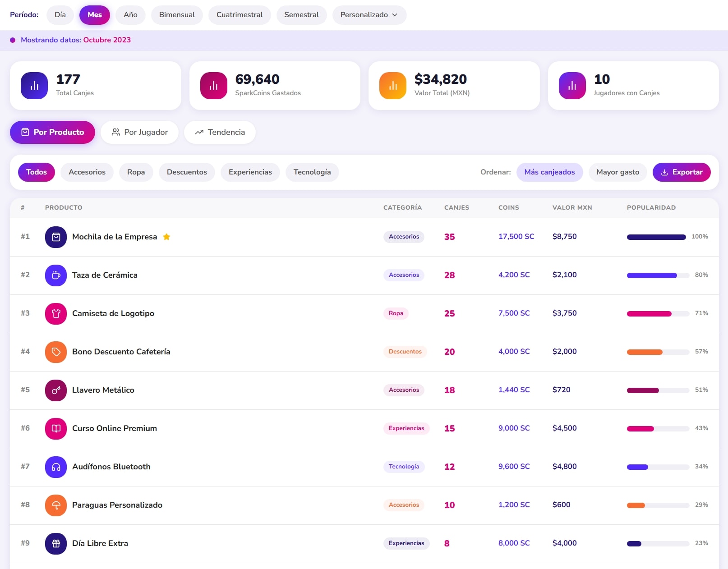Click the Paraguas Personalizado umbrella icon
The image size is (728, 569).
[56, 505]
